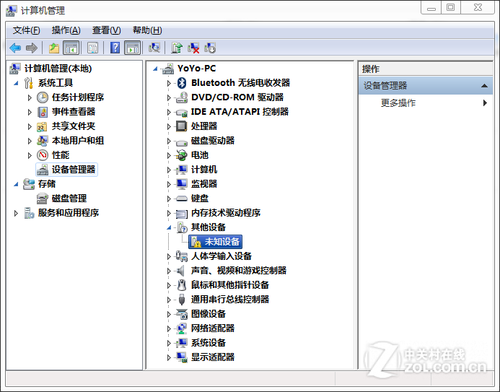This screenshot has width=500, height=392.
Task: Select the 电池 battery icon
Action: (182, 155)
